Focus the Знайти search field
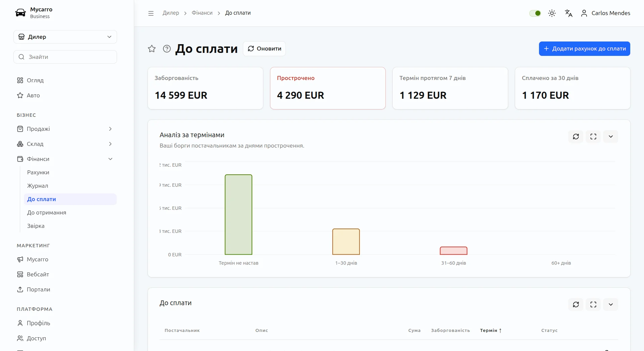This screenshot has height=351, width=644. (x=65, y=57)
